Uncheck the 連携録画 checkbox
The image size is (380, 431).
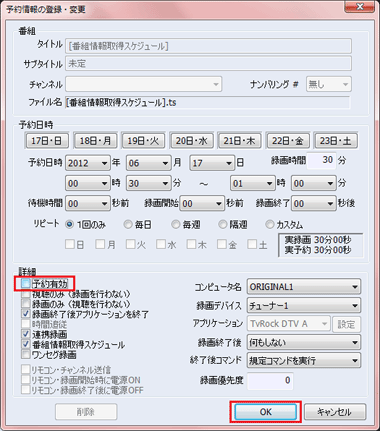tap(26, 334)
